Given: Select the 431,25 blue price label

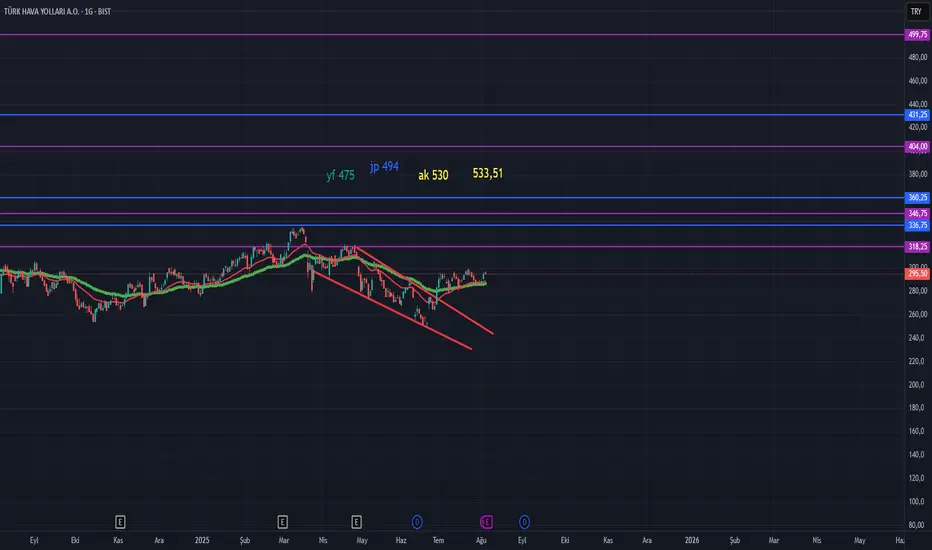Looking at the screenshot, I should (x=917, y=115).
